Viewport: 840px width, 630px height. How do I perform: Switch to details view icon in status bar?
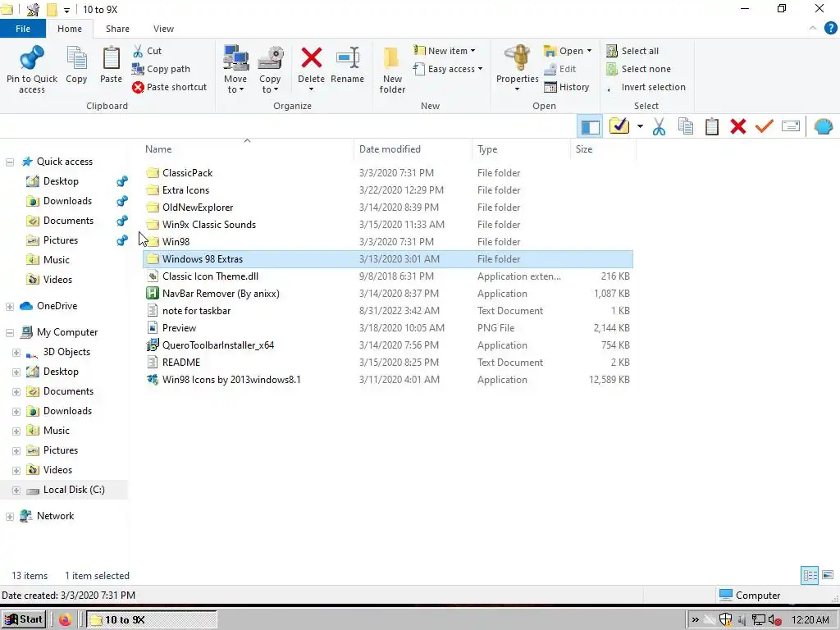pyautogui.click(x=810, y=576)
